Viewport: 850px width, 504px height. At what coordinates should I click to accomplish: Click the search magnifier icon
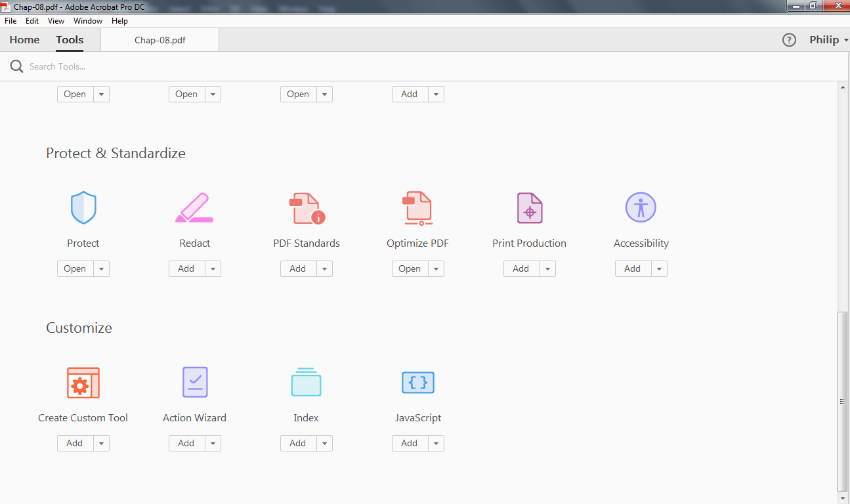click(x=16, y=66)
